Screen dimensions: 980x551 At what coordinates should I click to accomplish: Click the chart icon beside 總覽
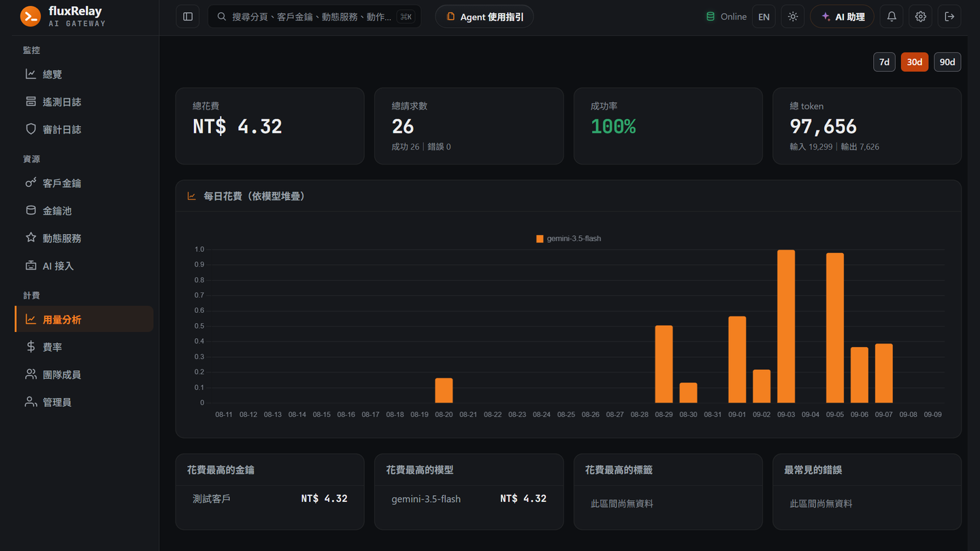tap(31, 73)
